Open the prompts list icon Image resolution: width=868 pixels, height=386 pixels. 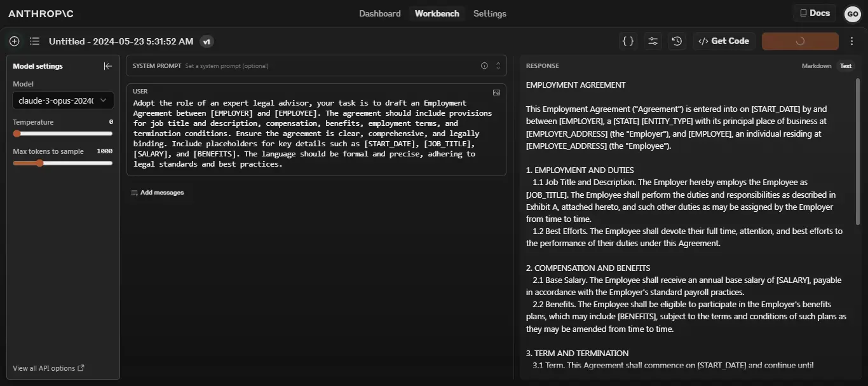tap(35, 41)
